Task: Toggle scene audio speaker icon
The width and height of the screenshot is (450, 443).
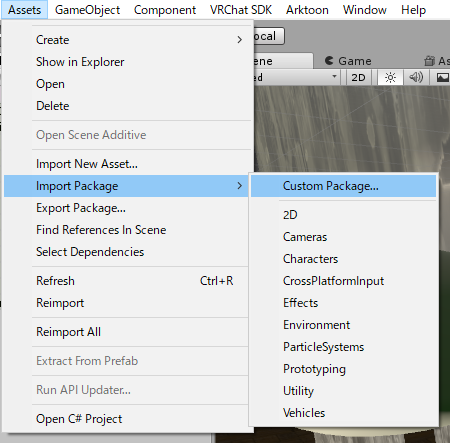Action: (416, 78)
